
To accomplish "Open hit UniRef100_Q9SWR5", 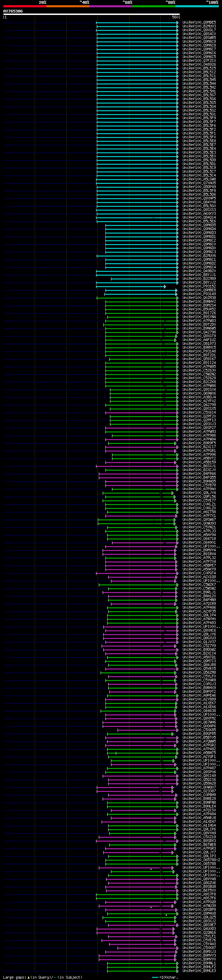I will (x=199, y=38).
